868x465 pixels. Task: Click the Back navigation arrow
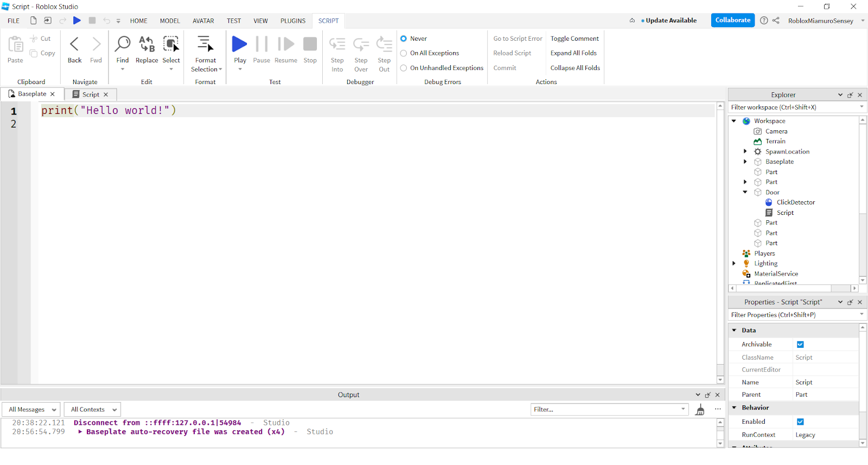pos(74,44)
